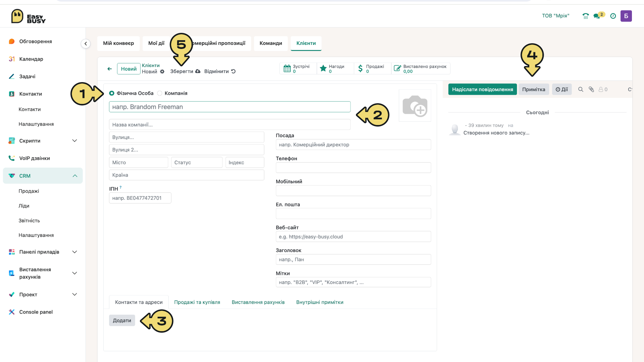This screenshot has width=644, height=362.
Task: Open record settings gear icon
Action: coord(162,71)
